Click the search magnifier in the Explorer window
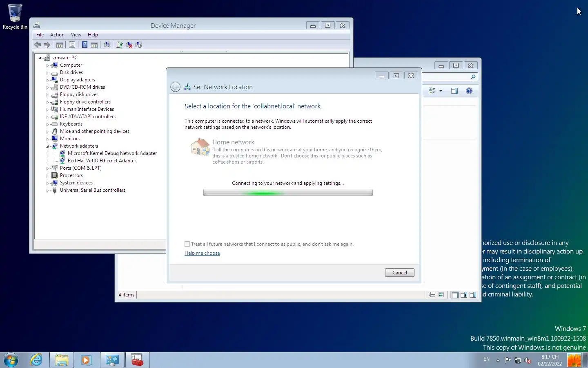Viewport: 588px width, 368px height. (x=473, y=77)
